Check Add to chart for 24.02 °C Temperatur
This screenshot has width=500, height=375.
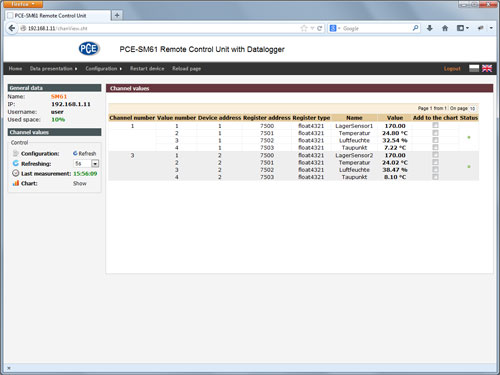435,162
